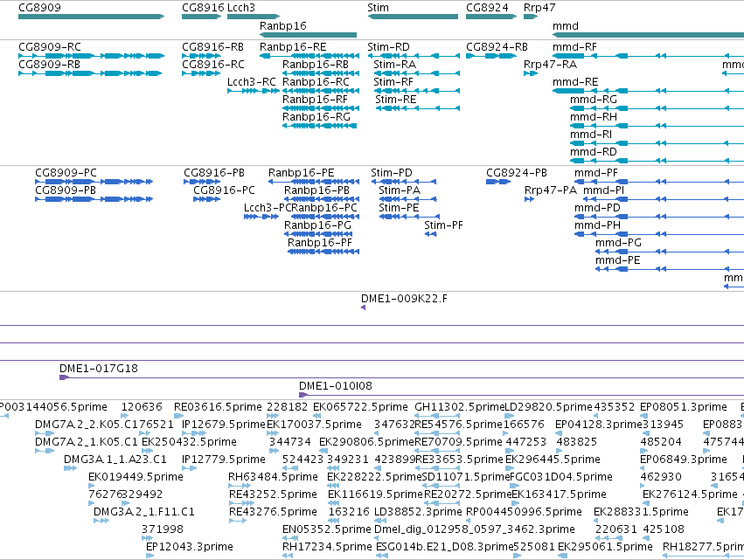The width and height of the screenshot is (744, 560).
Task: Click the DMG3A.1_1.A23.C1 EST label
Action: (x=115, y=460)
